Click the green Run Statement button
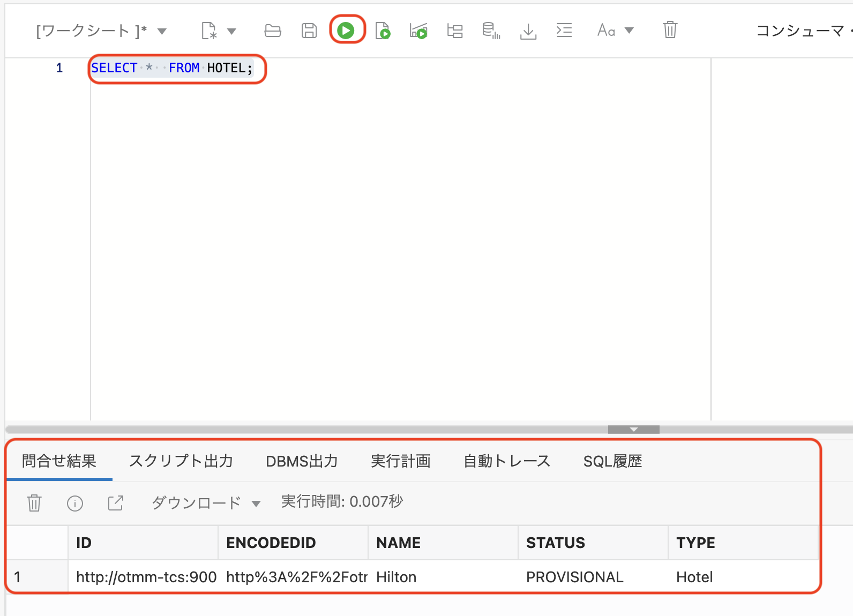 (x=346, y=31)
